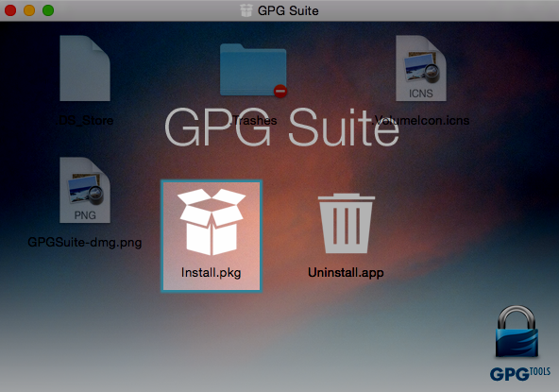Select the GPGSuite-dmg.png file icon
This screenshot has height=392, width=559.
pos(85,190)
